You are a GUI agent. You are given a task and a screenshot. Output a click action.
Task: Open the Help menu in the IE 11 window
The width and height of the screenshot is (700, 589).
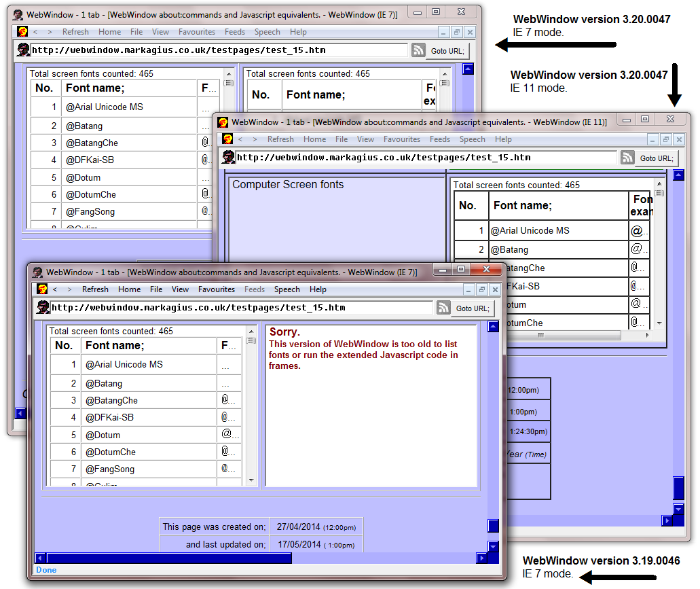(x=502, y=139)
